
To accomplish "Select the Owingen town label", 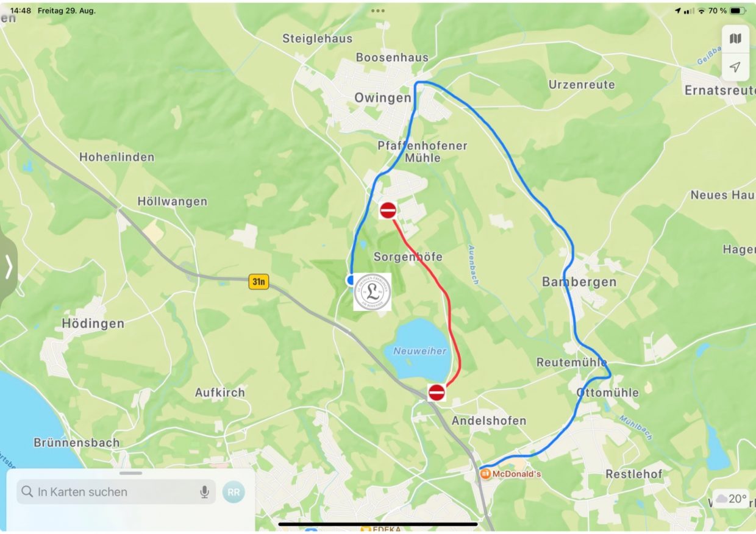I will [x=383, y=98].
